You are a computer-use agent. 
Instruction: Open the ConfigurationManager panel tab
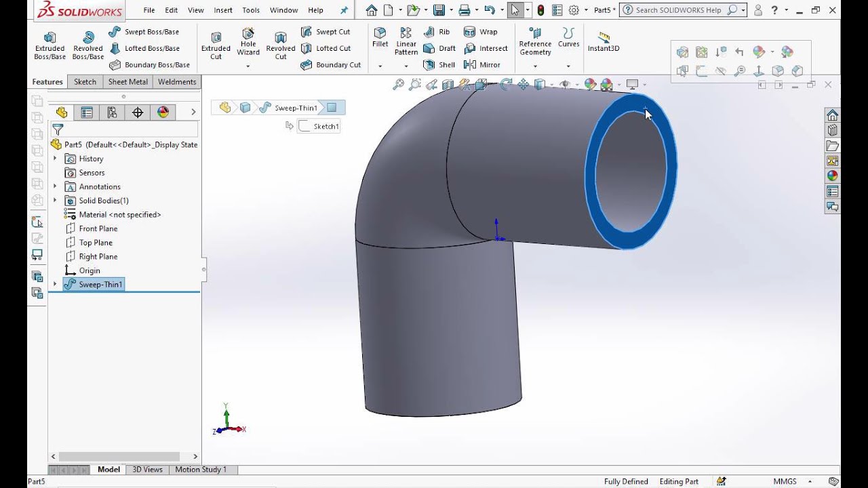tap(113, 113)
